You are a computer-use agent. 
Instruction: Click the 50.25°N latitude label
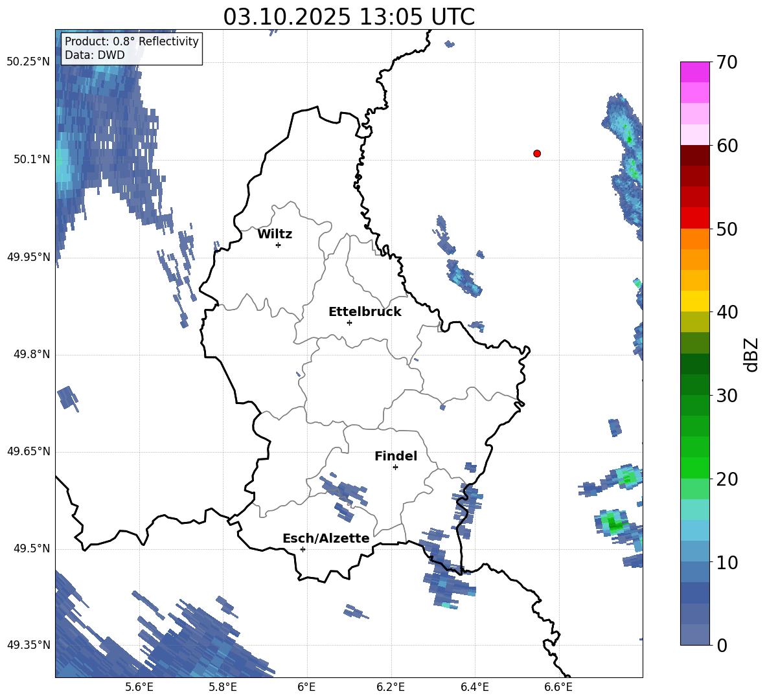tap(29, 62)
